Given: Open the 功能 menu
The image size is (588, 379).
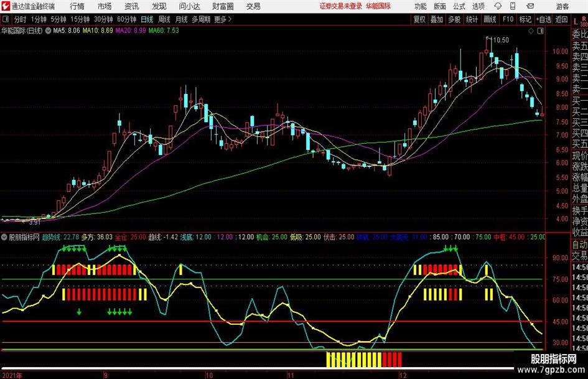Looking at the screenshot, I should coord(421,6).
